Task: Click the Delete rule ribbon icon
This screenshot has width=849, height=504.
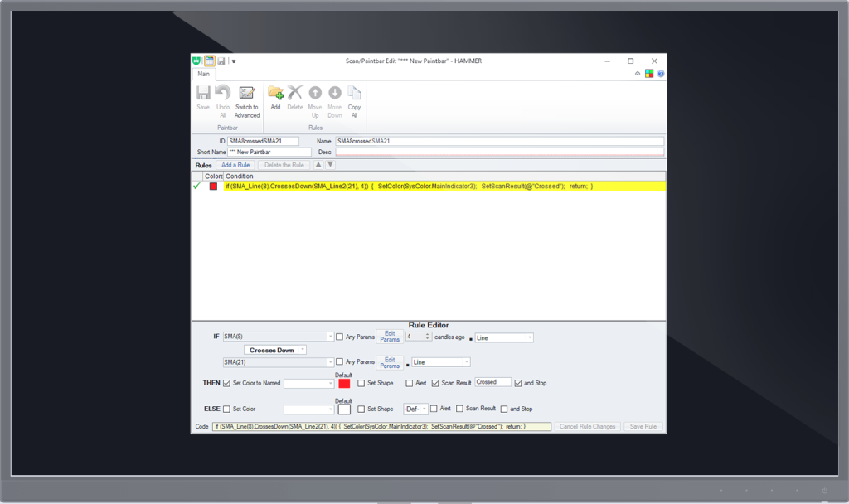Action: [295, 93]
